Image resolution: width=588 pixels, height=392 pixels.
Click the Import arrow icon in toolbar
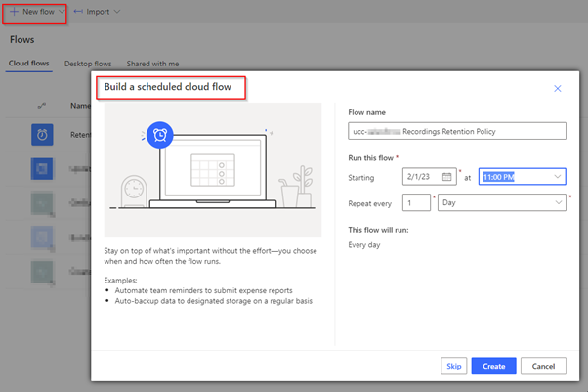78,12
